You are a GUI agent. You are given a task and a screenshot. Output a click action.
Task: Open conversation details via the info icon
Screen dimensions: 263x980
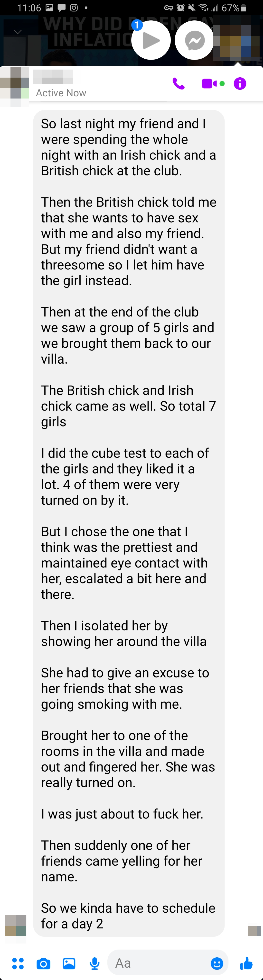point(240,83)
